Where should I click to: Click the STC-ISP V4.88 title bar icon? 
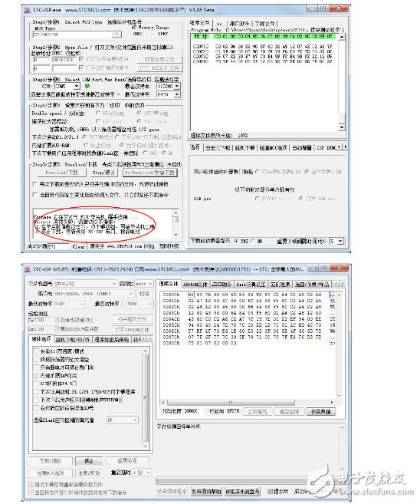pyautogui.click(x=28, y=10)
